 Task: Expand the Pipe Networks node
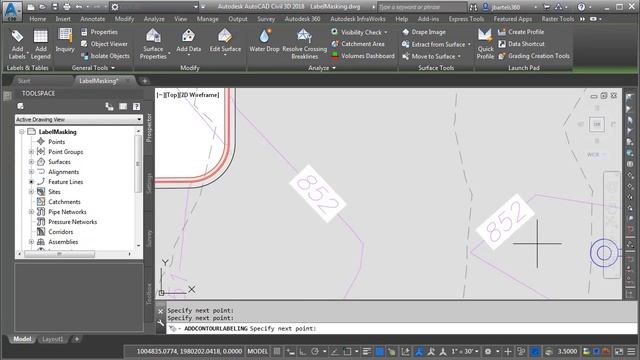click(31, 212)
